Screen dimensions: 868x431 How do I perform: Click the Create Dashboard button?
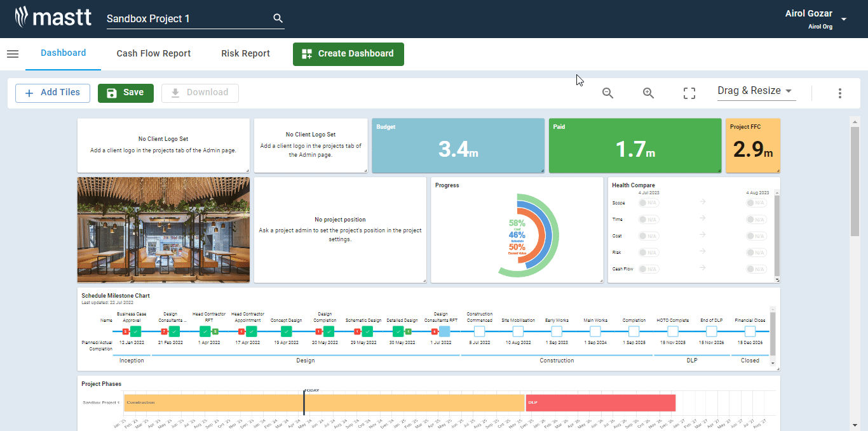pyautogui.click(x=348, y=54)
